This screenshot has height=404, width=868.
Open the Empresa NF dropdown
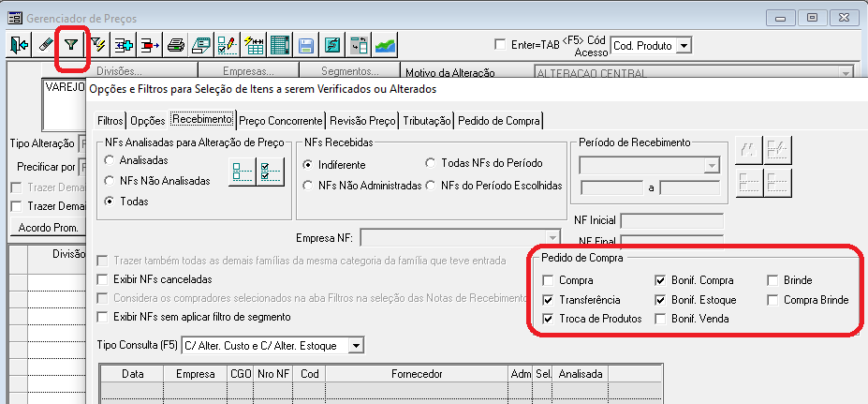pos(552,238)
